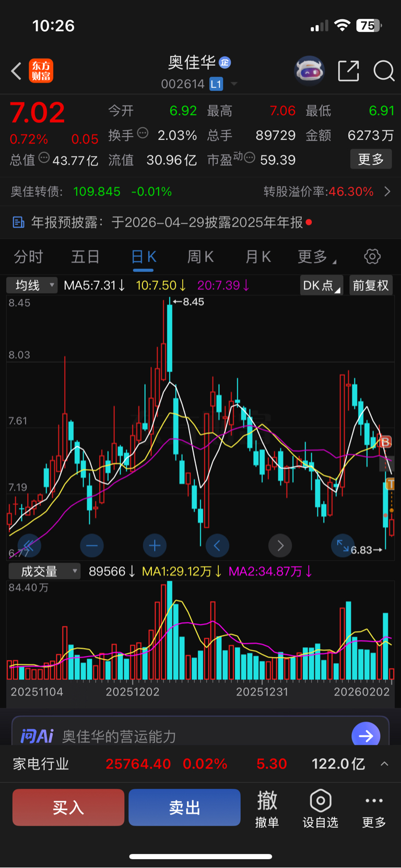Switch to the 周K tab
Screen dimensions: 401x868
click(x=200, y=257)
